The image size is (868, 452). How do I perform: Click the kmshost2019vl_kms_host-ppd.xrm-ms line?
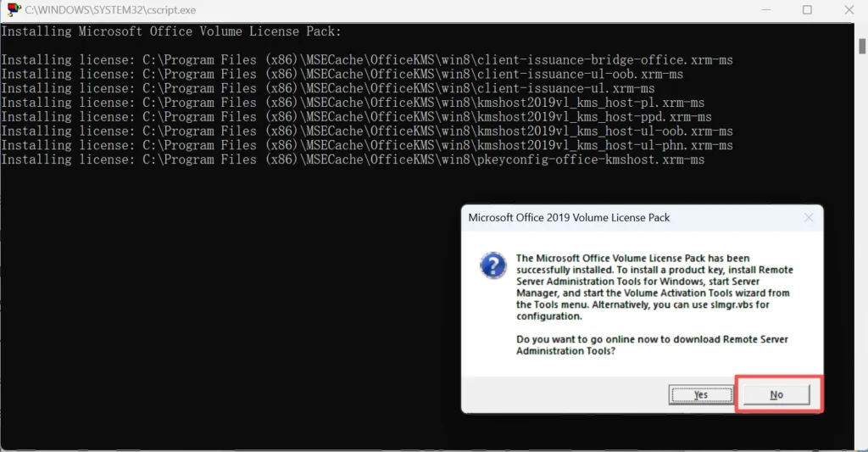[x=357, y=117]
